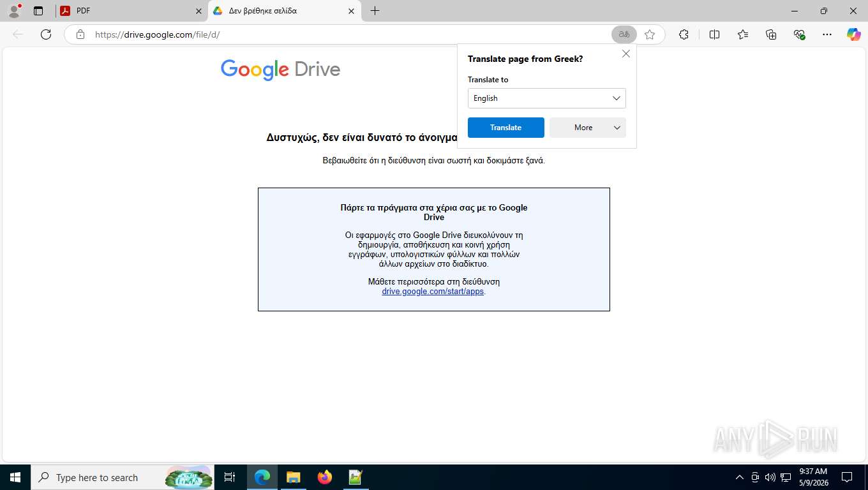Click the Δυστυχώς error heading text
This screenshot has width=868, height=490.
click(362, 137)
